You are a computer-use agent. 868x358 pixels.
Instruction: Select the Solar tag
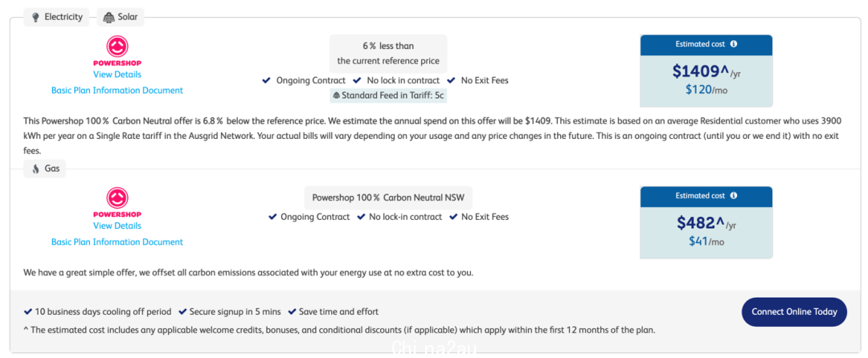tap(120, 17)
